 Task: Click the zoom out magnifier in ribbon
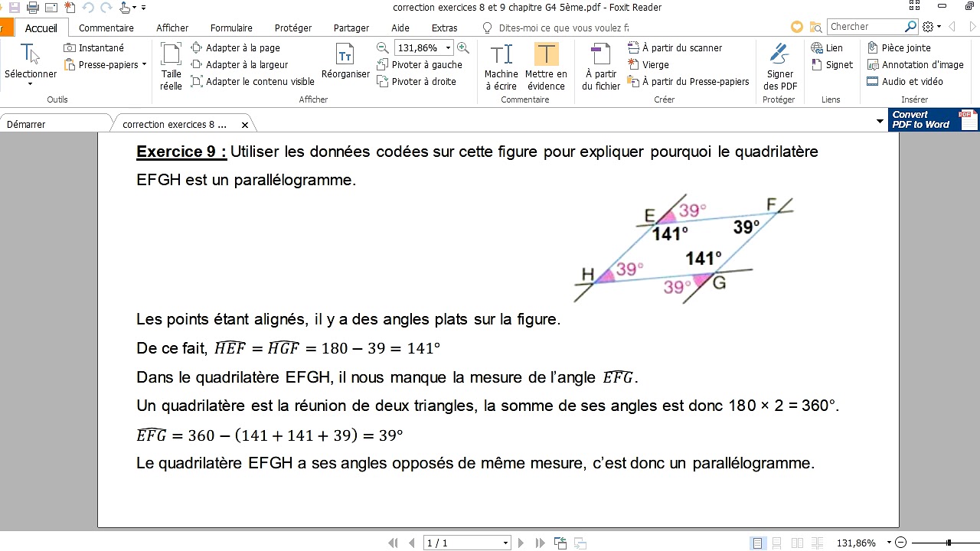pyautogui.click(x=383, y=47)
